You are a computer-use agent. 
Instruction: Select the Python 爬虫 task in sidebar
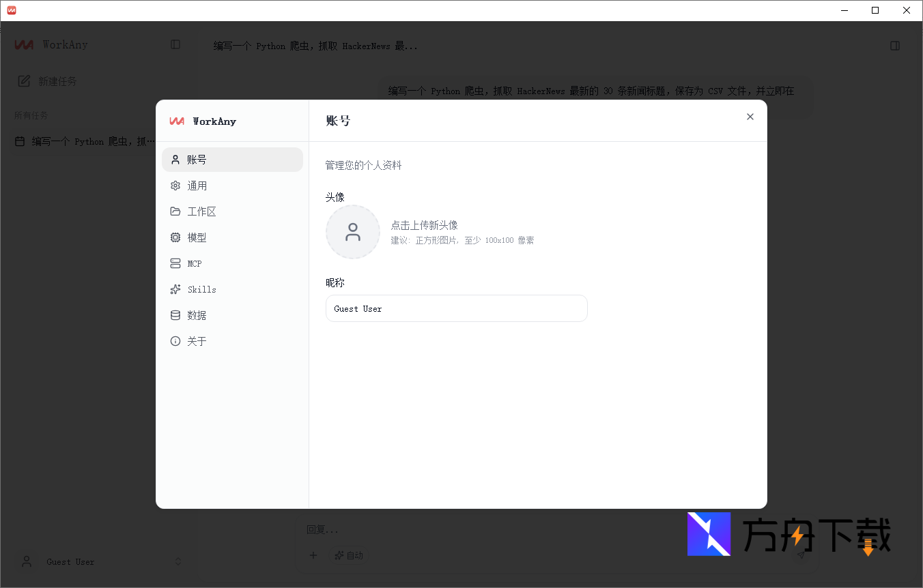82,141
